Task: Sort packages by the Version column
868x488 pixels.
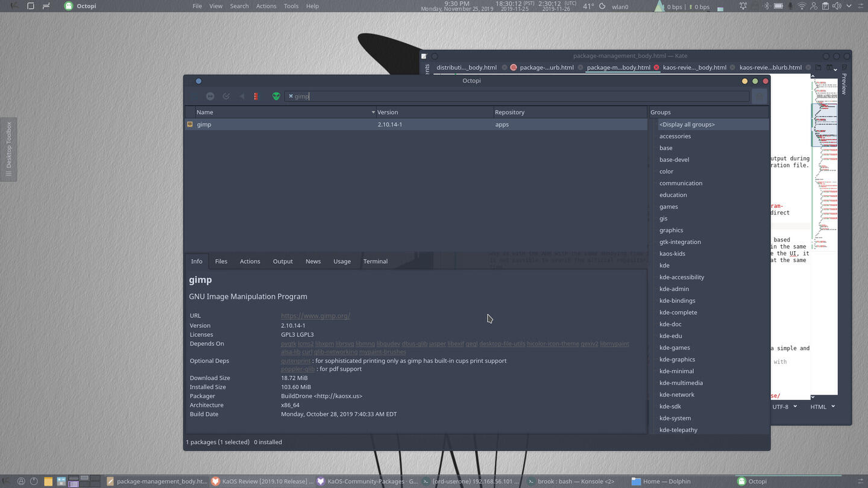Action: point(434,112)
